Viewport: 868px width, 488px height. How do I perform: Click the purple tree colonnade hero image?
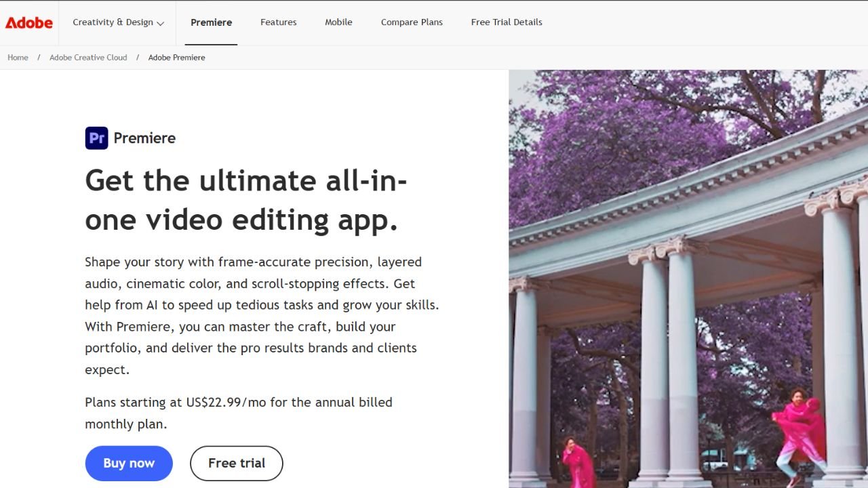pos(688,279)
